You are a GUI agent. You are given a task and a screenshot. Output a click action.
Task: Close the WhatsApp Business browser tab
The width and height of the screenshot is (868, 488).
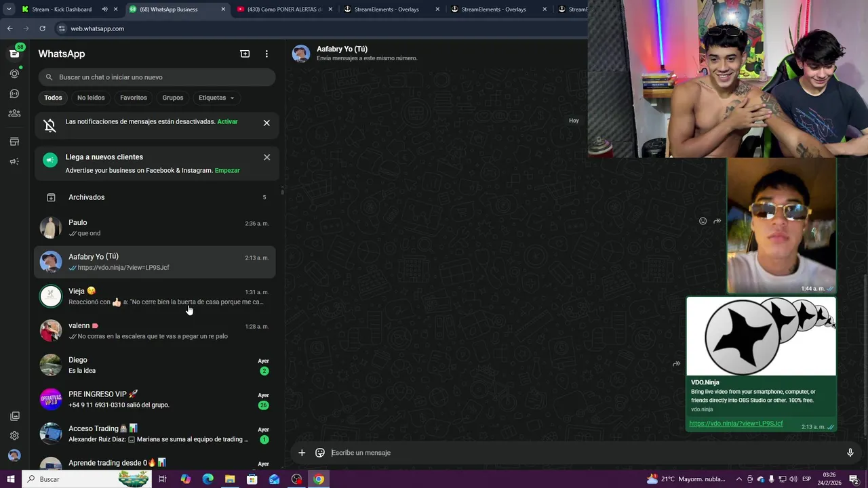pyautogui.click(x=223, y=9)
